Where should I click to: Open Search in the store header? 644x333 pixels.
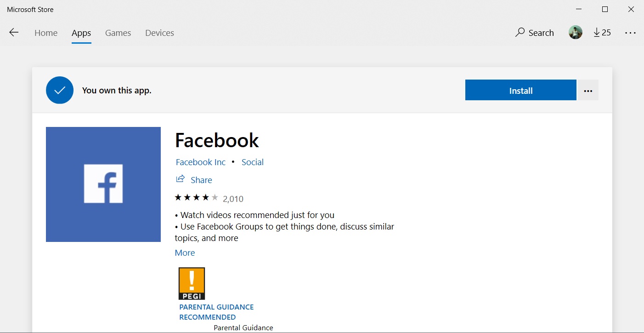tap(535, 33)
